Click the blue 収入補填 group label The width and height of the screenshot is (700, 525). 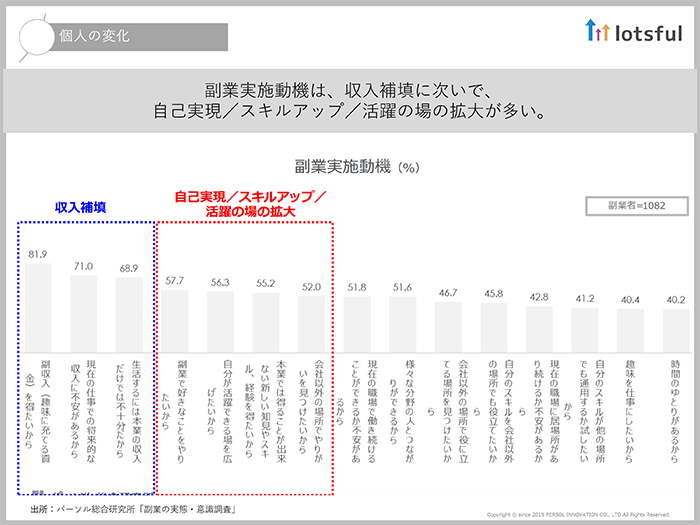click(x=80, y=207)
